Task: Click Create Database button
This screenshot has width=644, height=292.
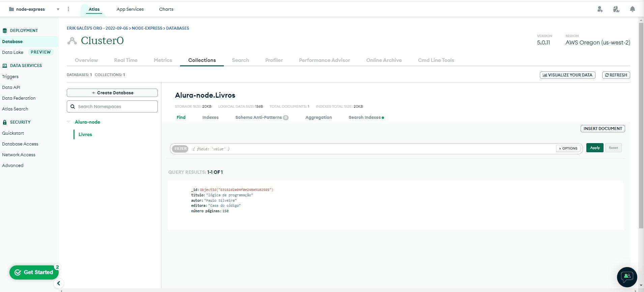Action: [x=112, y=93]
